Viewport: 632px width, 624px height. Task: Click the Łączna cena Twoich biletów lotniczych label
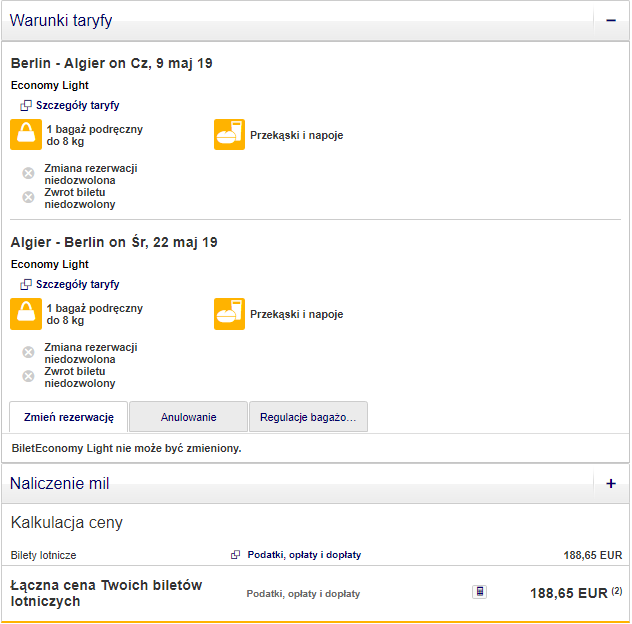tap(106, 593)
